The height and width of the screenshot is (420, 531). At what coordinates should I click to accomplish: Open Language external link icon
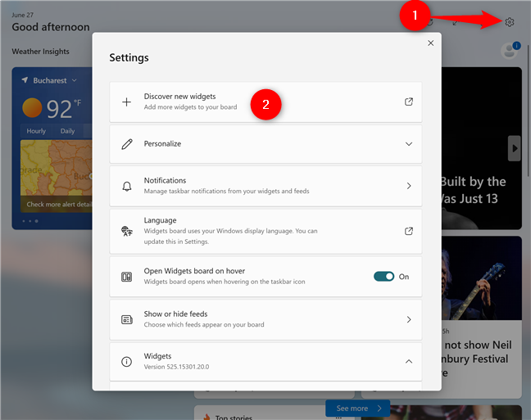(x=409, y=231)
